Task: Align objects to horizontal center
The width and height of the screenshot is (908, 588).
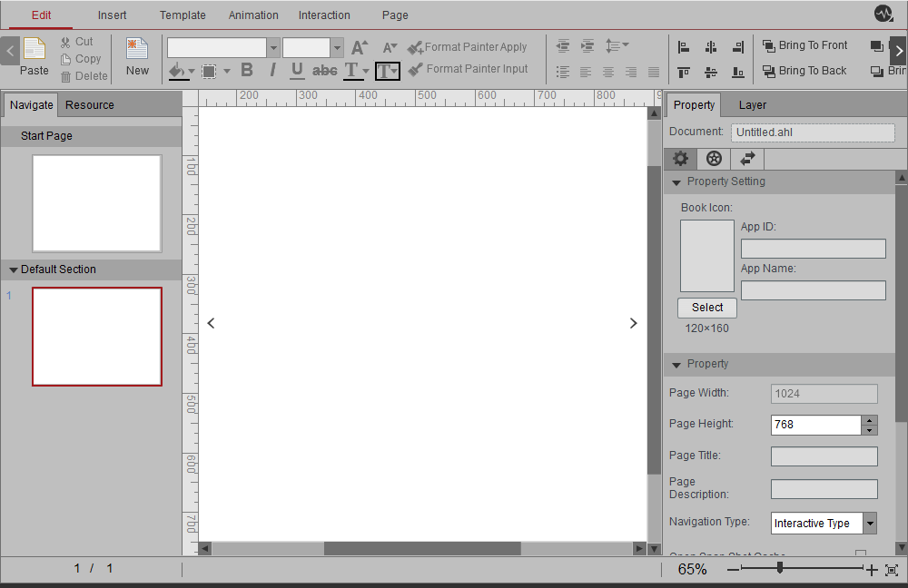Action: [711, 47]
